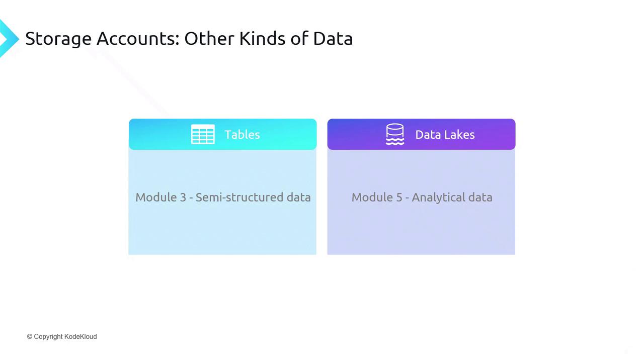Click the "Module 5" text
644x362 pixels.
pyautogui.click(x=377, y=197)
